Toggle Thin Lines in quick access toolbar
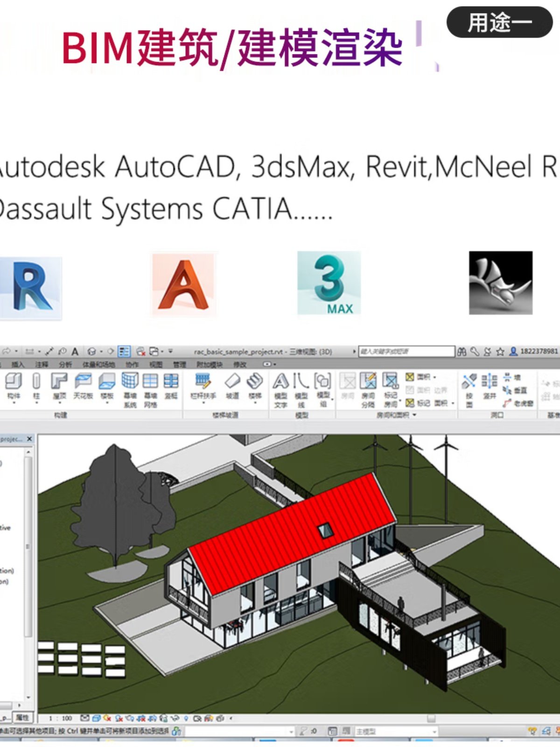The image size is (560, 747). tap(124, 351)
